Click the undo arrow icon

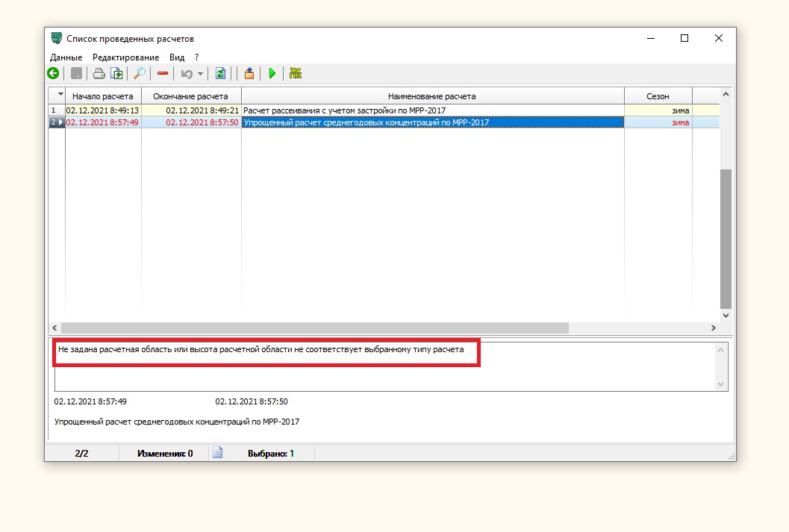187,73
